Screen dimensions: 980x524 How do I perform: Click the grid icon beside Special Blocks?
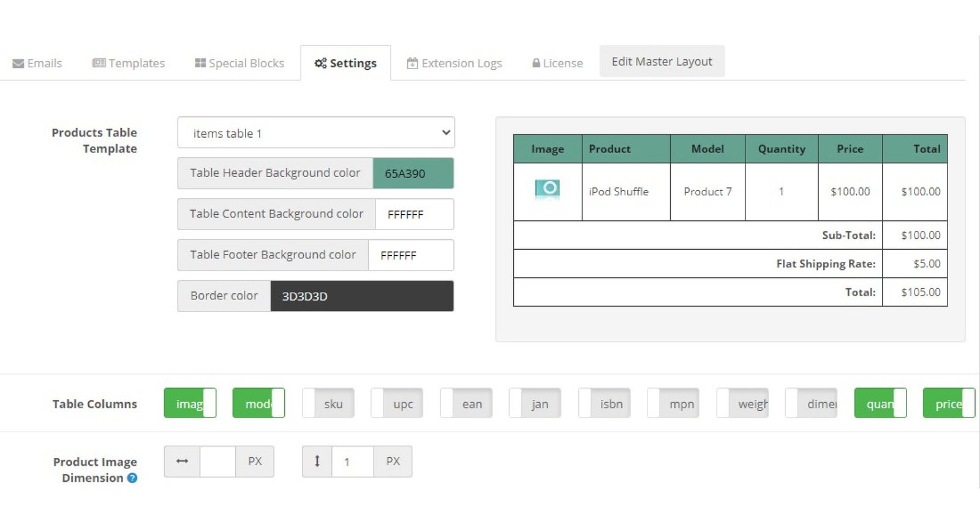click(x=200, y=63)
